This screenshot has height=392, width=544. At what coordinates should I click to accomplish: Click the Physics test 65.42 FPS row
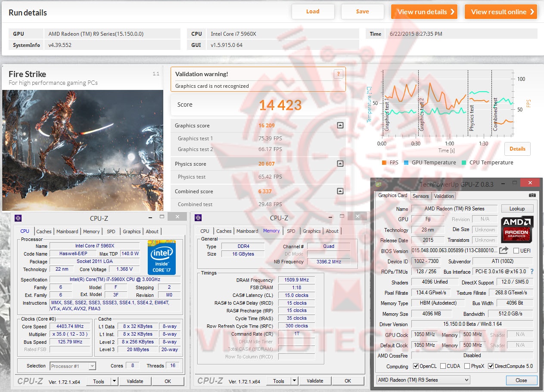pos(258,177)
